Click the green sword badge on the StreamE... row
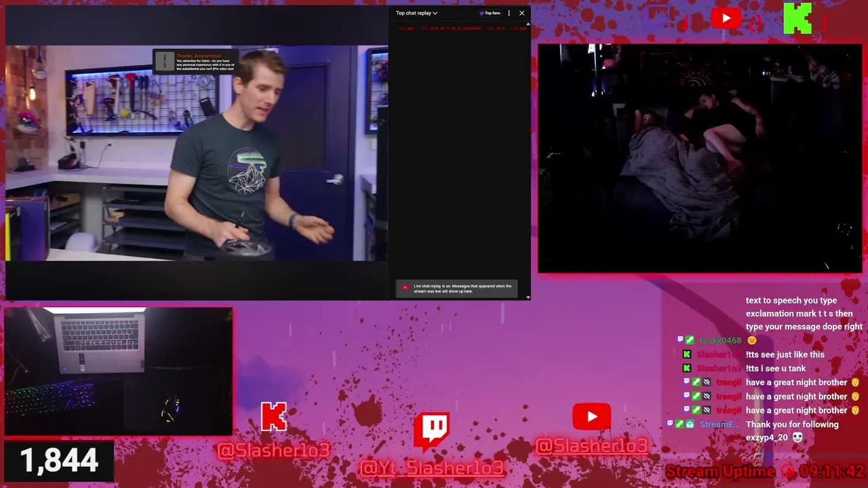Viewport: 868px width, 488px height. 679,424
